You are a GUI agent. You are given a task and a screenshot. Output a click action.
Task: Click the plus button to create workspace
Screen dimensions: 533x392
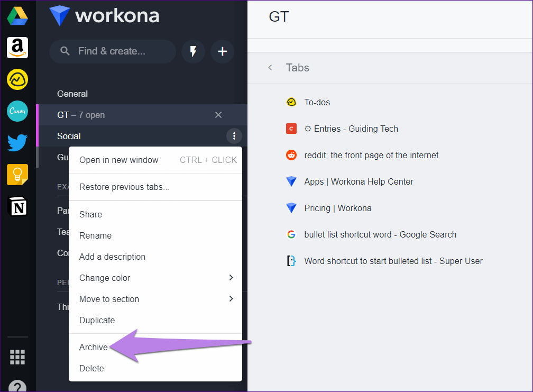[x=222, y=51]
